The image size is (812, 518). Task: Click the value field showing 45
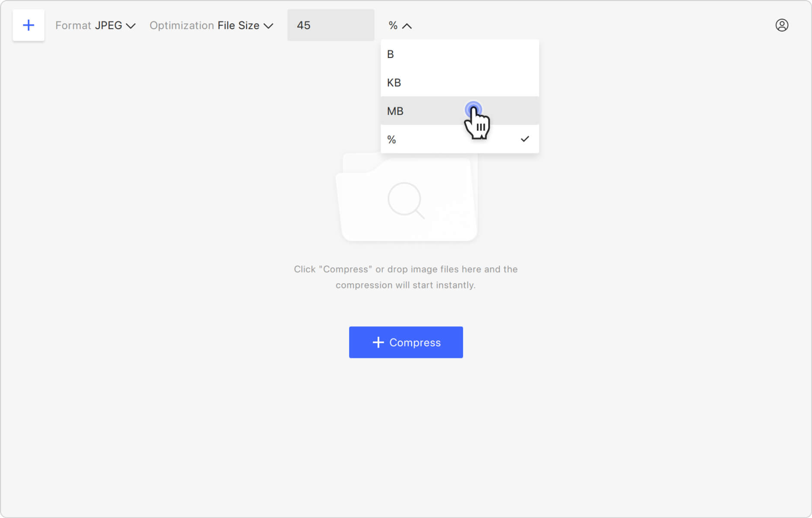(331, 25)
